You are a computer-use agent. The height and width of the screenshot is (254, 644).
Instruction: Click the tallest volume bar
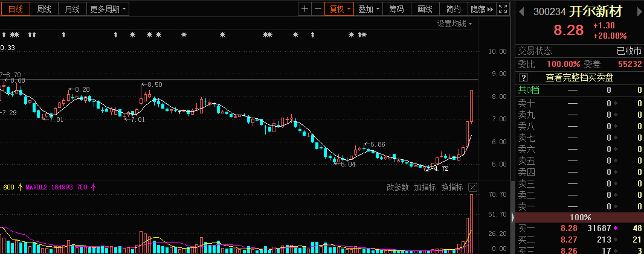pyautogui.click(x=471, y=223)
